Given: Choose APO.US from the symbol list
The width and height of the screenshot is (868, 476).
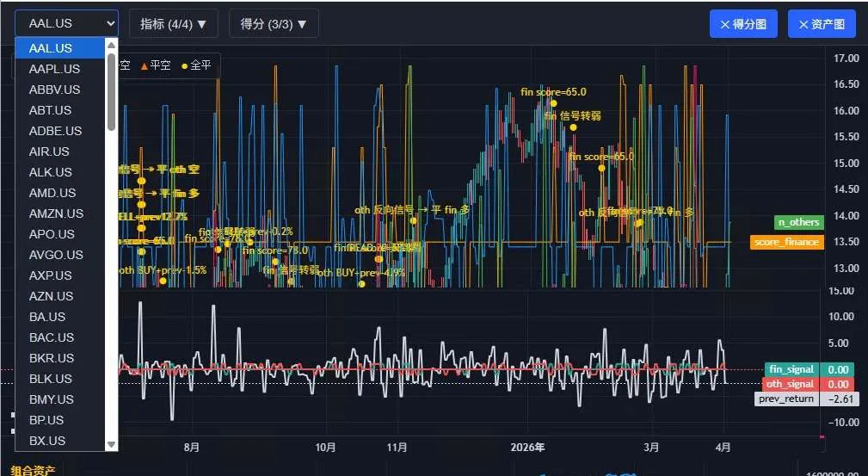Looking at the screenshot, I should tap(59, 234).
